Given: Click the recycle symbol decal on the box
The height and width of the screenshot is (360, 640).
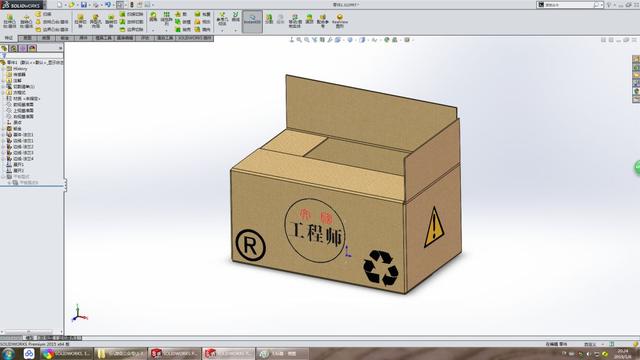Looking at the screenshot, I should click(380, 267).
